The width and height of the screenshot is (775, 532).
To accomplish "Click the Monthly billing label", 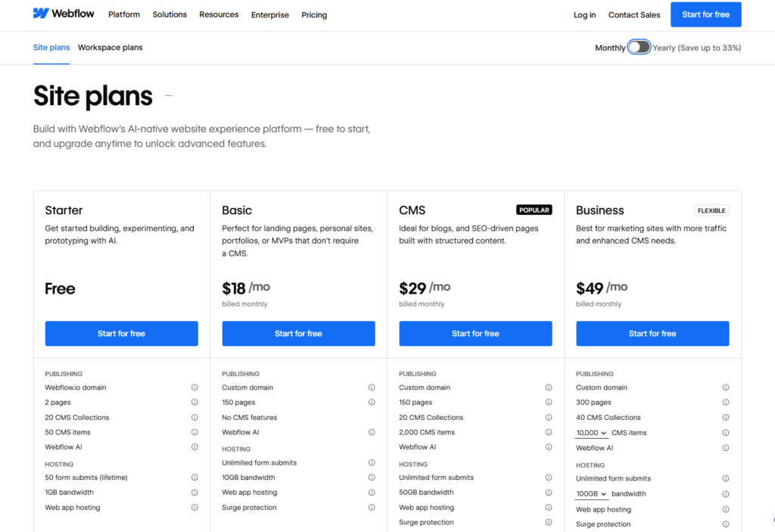I will pyautogui.click(x=610, y=48).
